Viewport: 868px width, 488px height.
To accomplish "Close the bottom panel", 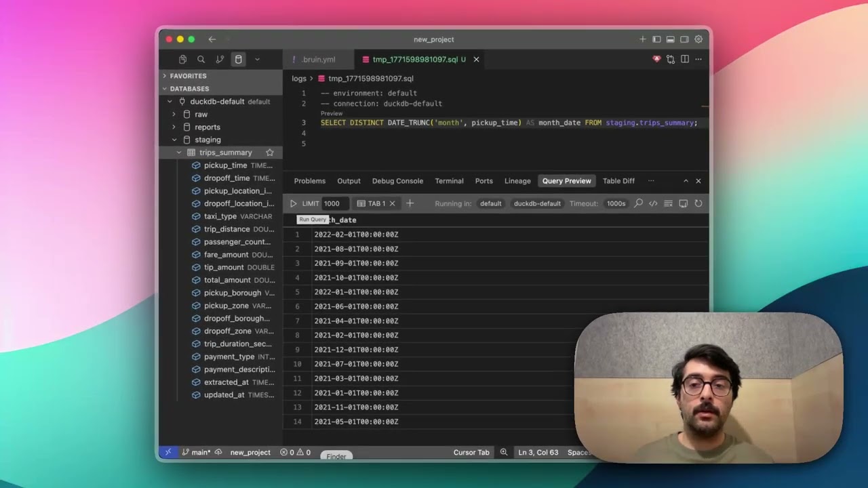I will click(698, 181).
